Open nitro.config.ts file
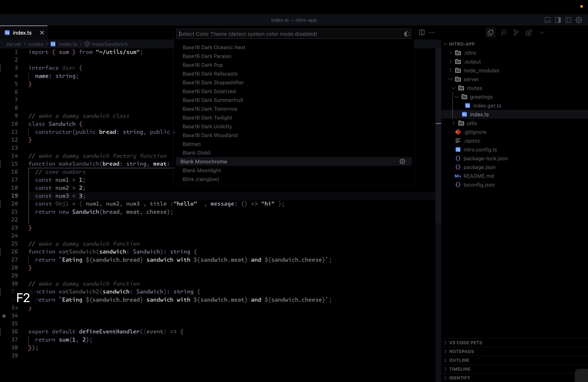Image resolution: width=588 pixels, height=382 pixels. 514,149
